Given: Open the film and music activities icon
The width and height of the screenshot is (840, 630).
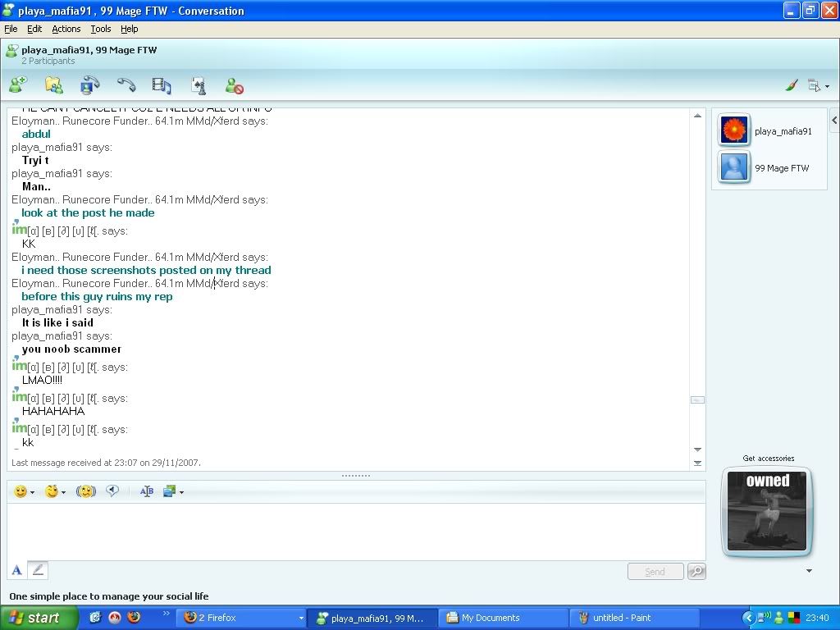Looking at the screenshot, I should tap(162, 85).
